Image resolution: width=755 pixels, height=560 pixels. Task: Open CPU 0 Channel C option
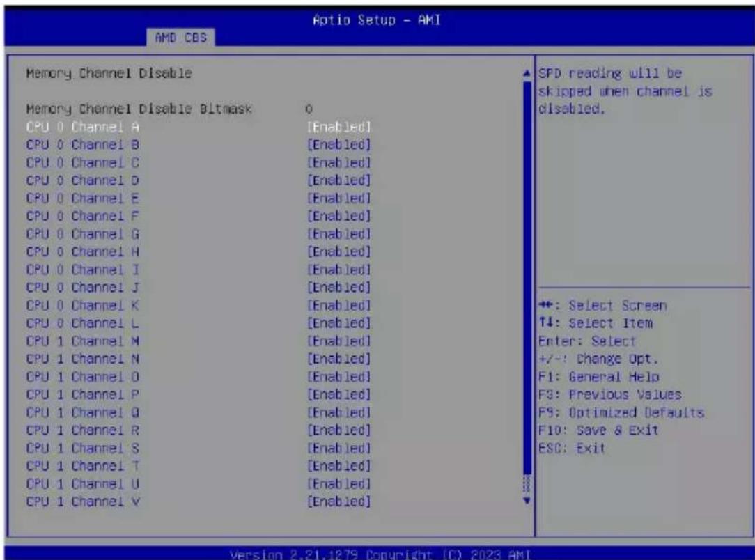point(199,163)
